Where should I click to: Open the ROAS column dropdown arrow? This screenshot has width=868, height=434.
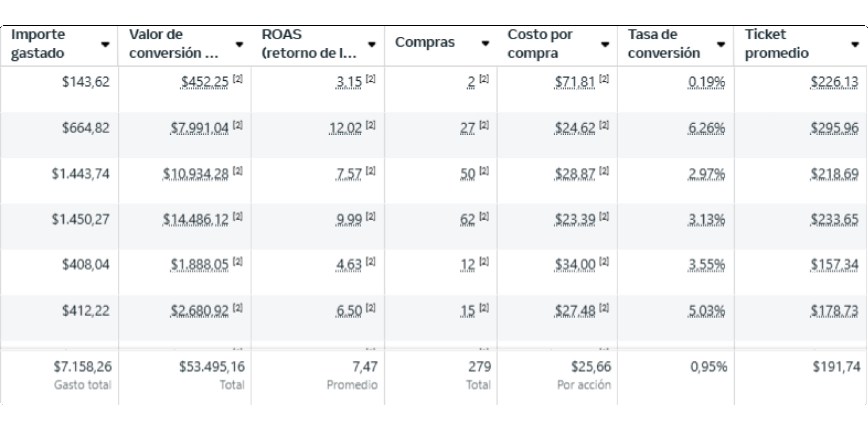coord(372,44)
